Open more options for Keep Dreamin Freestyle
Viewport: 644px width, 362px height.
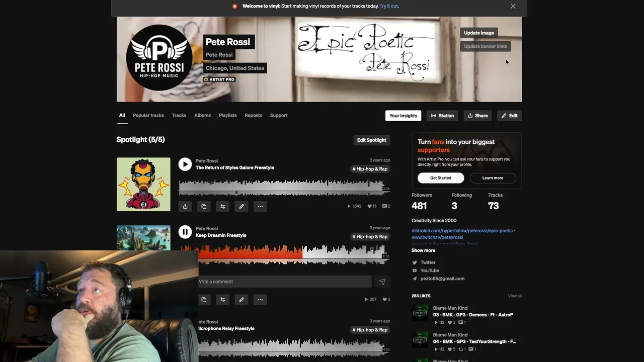(260, 300)
